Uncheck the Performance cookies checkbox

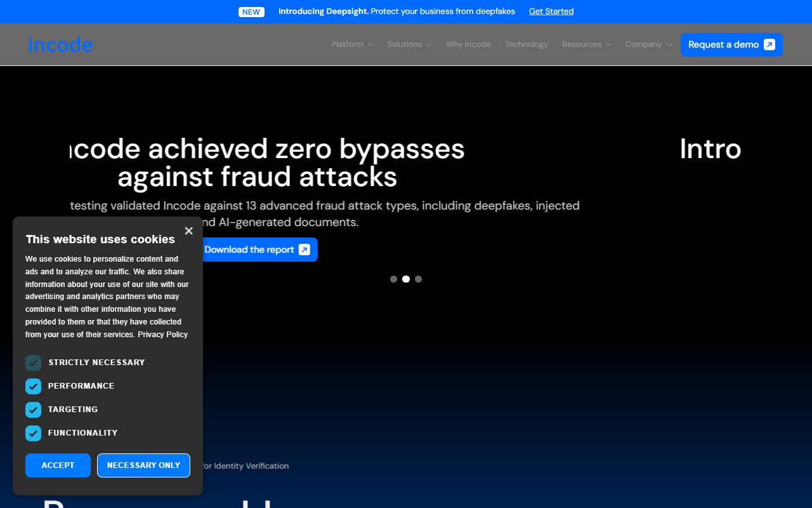point(33,386)
